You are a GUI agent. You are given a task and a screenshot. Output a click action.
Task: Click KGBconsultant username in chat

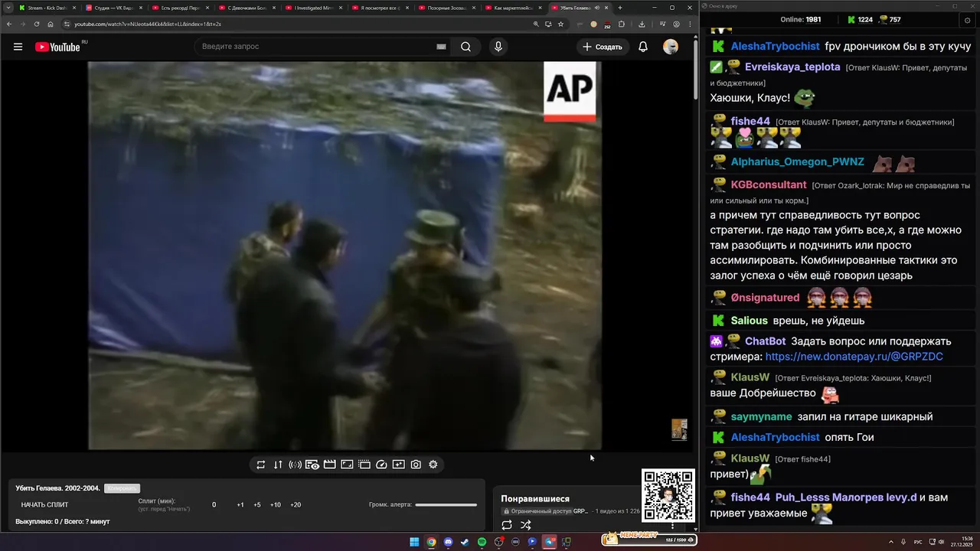tap(769, 185)
